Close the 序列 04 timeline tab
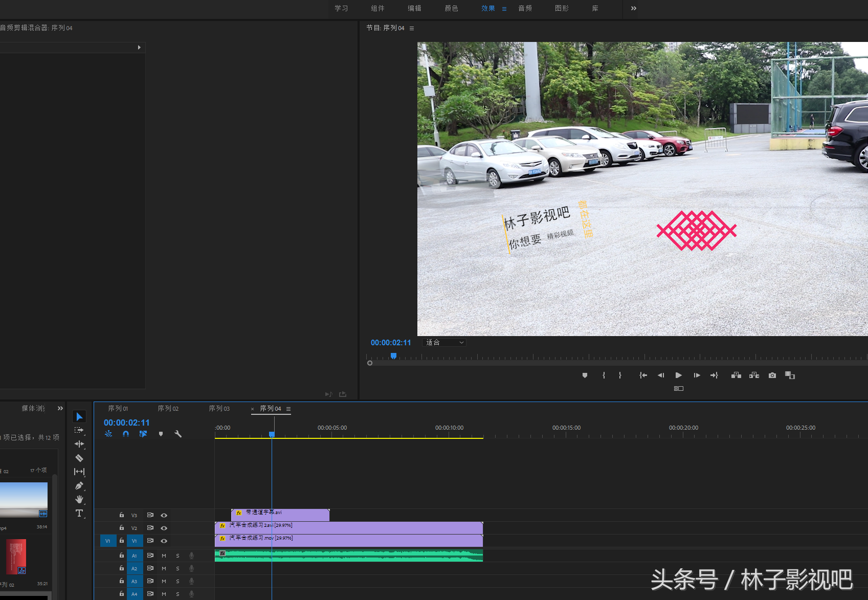The width and height of the screenshot is (868, 600). (x=252, y=409)
